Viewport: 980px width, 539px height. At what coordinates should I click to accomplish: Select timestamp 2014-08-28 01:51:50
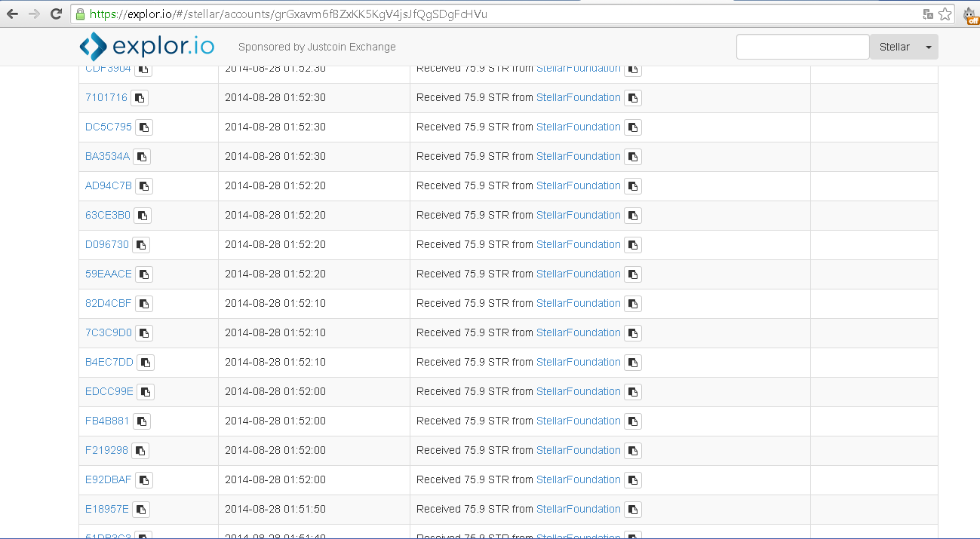click(x=275, y=509)
